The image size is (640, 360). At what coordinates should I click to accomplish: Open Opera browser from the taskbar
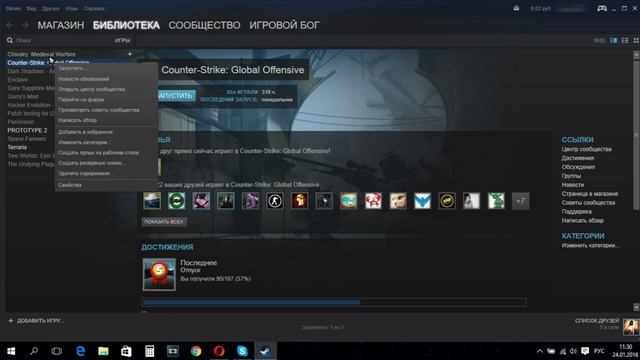(x=219, y=351)
